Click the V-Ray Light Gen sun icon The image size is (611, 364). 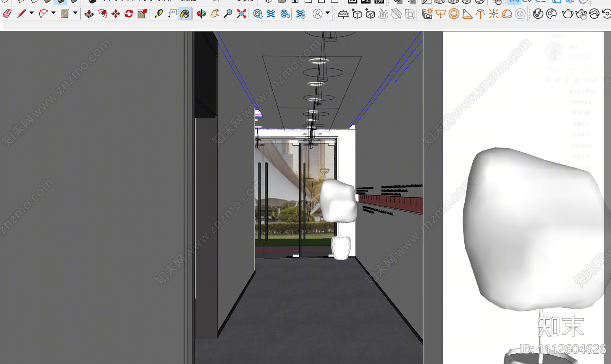[427, 14]
